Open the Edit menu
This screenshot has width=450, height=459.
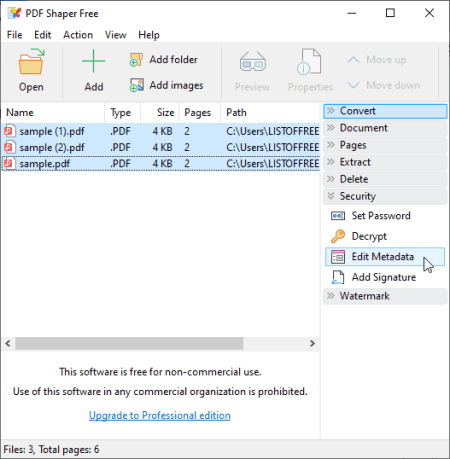(42, 35)
